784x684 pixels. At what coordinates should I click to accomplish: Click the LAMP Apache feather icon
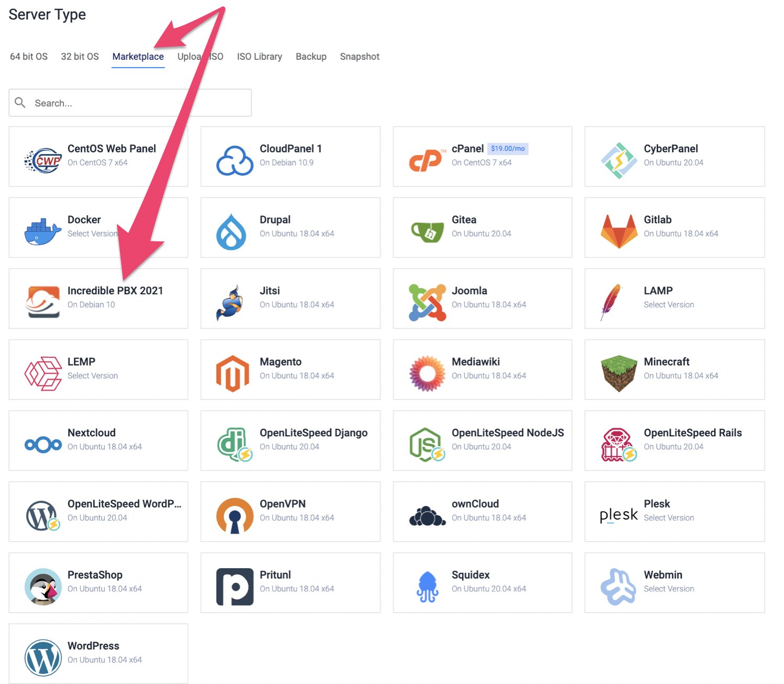(611, 302)
